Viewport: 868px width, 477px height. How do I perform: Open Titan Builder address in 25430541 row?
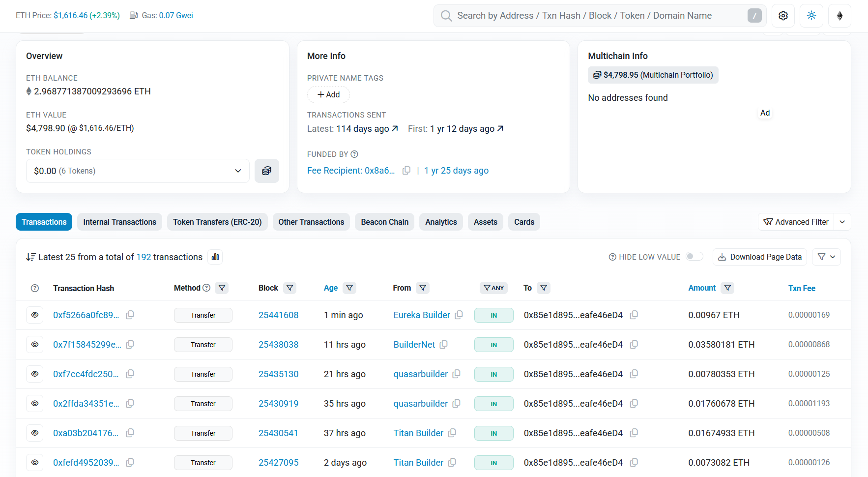[418, 433]
